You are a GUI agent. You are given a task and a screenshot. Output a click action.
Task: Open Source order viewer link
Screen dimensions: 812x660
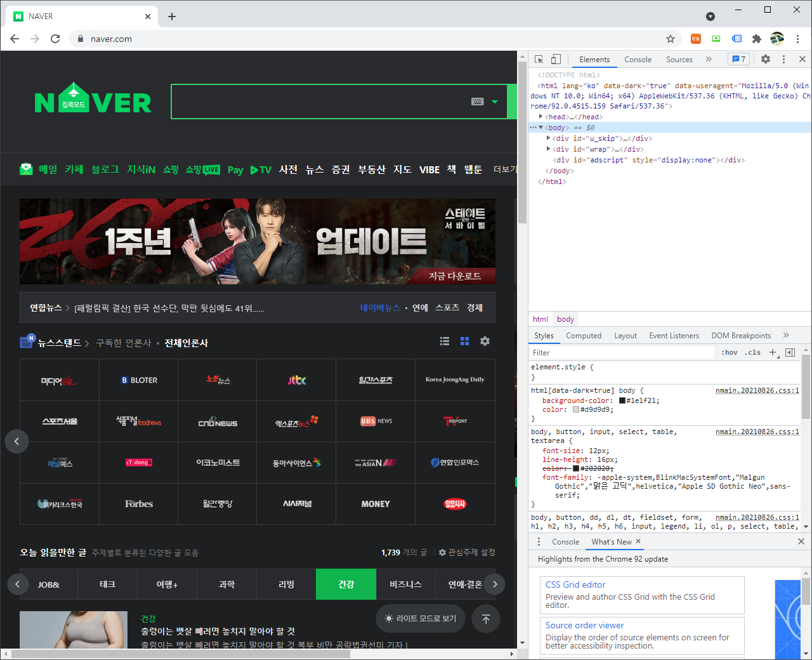[584, 625]
